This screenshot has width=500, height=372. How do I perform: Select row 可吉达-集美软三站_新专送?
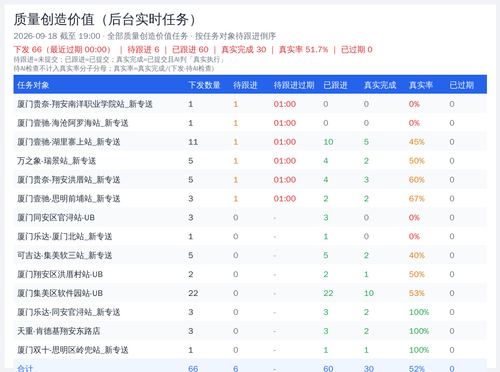(x=250, y=255)
